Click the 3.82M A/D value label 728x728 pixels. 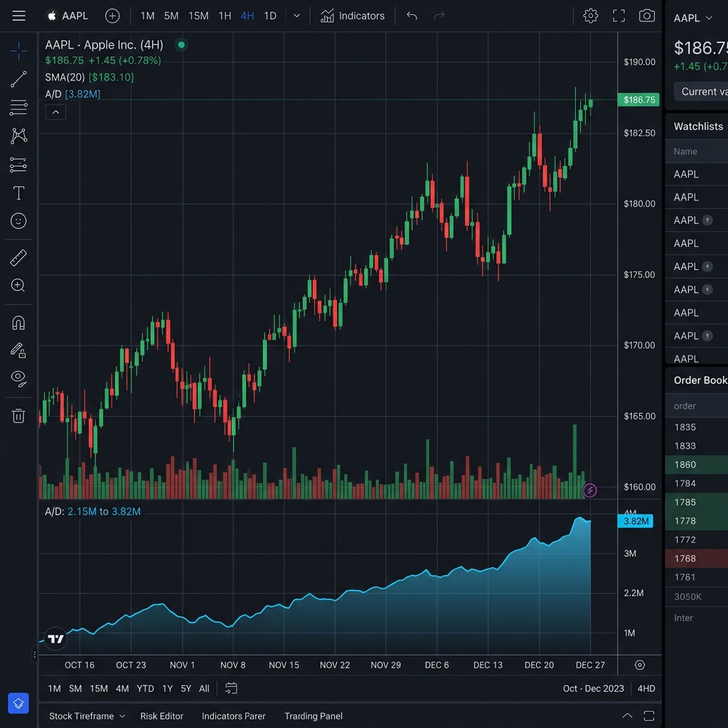(635, 521)
